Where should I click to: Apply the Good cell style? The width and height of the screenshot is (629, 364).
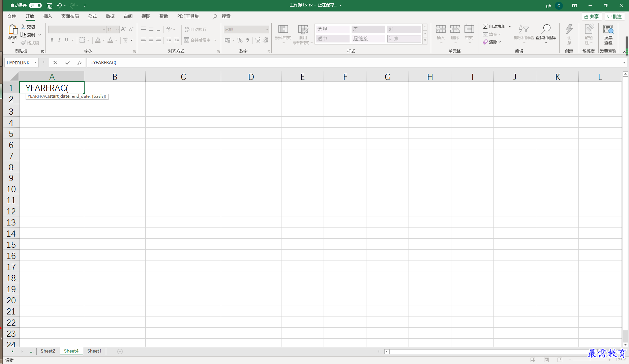coord(404,29)
